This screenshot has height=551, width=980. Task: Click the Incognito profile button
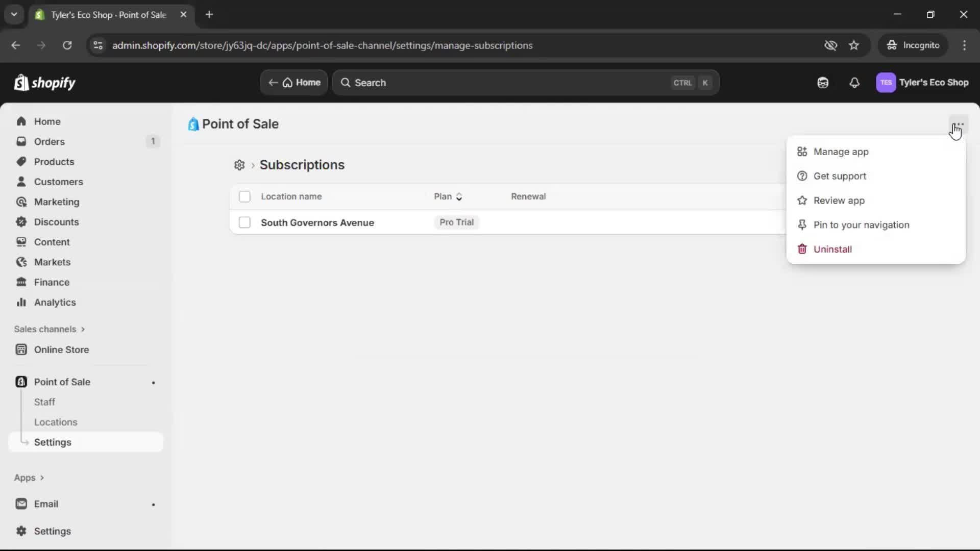tap(913, 45)
